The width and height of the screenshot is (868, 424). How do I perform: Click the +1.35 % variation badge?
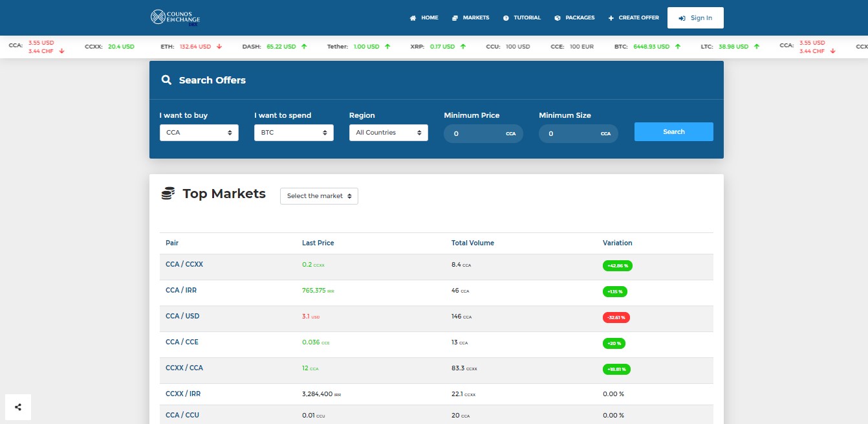point(615,291)
